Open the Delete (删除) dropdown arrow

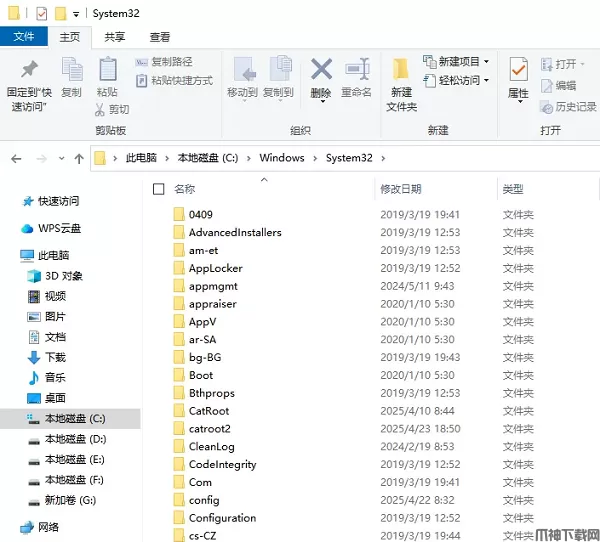(323, 101)
